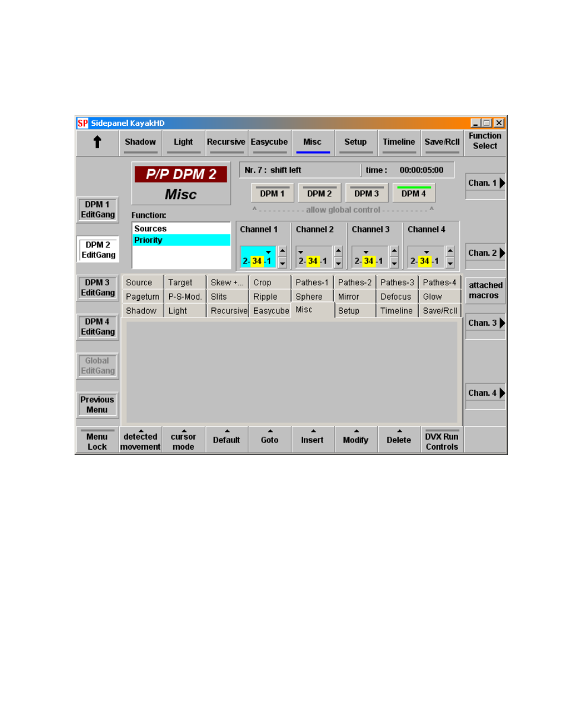This screenshot has height=728, width=566.
Task: Switch to the Ripple tab
Action: click(x=270, y=297)
